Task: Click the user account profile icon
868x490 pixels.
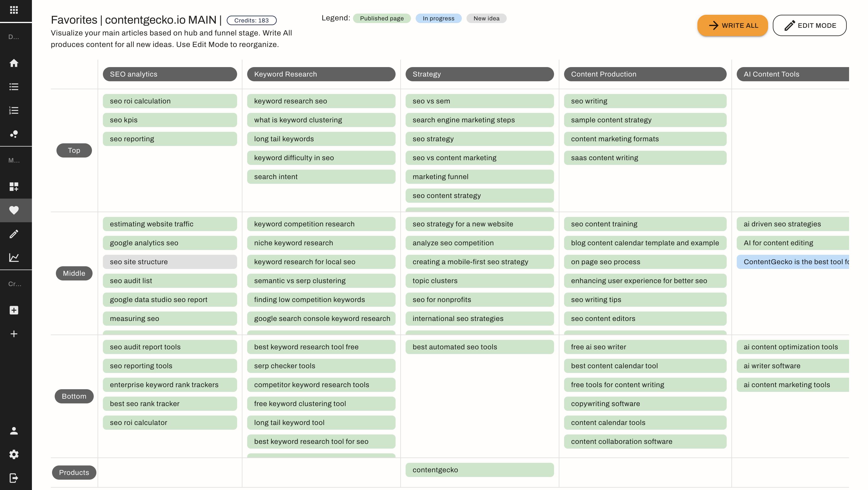Action: coord(14,431)
